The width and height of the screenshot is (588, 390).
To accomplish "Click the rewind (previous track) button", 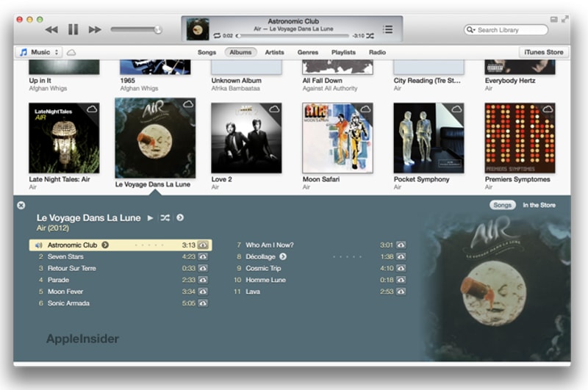I will 51,29.
